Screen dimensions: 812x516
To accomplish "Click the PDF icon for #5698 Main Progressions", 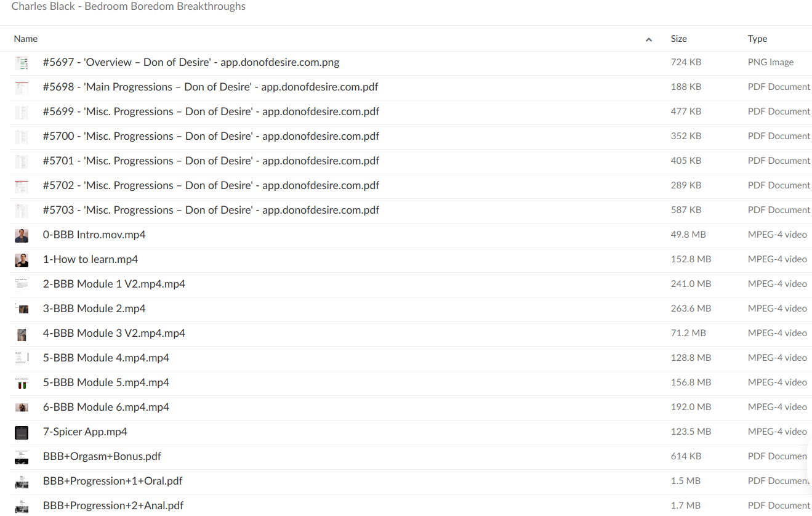I will tap(22, 87).
